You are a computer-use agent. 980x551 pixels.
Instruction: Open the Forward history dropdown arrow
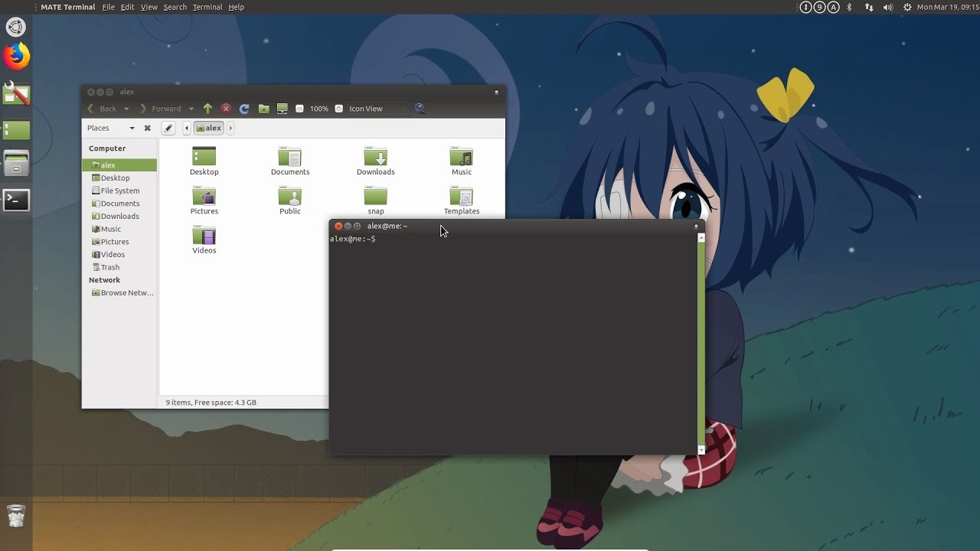pyautogui.click(x=191, y=109)
